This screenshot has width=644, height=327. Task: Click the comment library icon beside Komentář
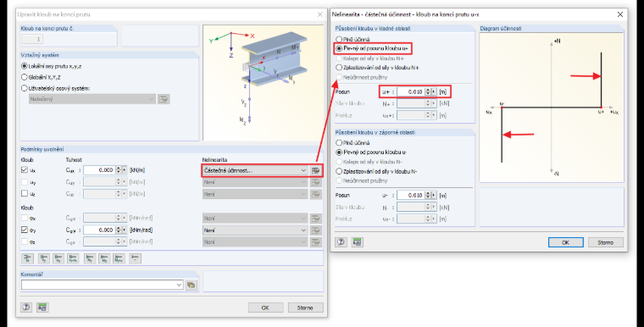tap(191, 285)
